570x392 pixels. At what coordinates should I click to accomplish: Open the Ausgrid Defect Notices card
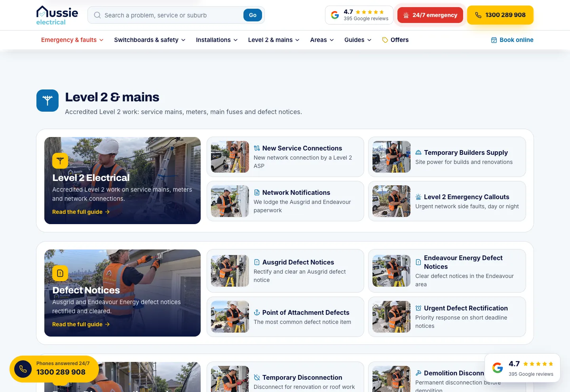point(285,271)
